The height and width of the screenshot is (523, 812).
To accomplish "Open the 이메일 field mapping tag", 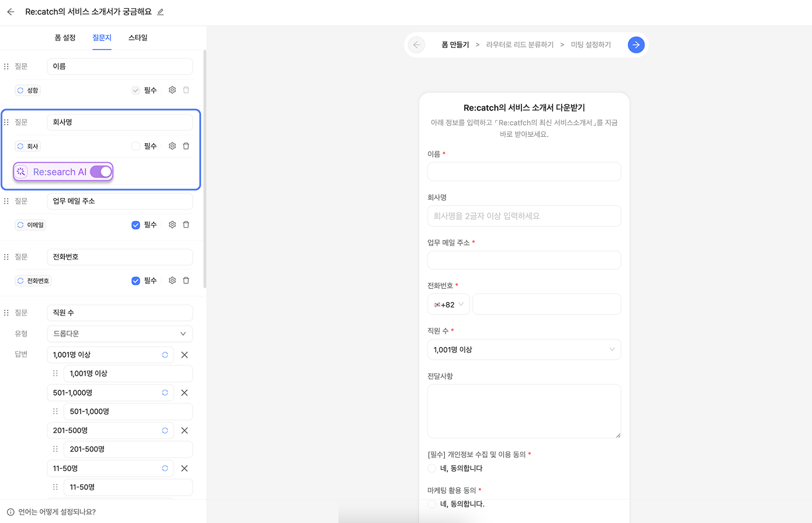I will click(30, 225).
